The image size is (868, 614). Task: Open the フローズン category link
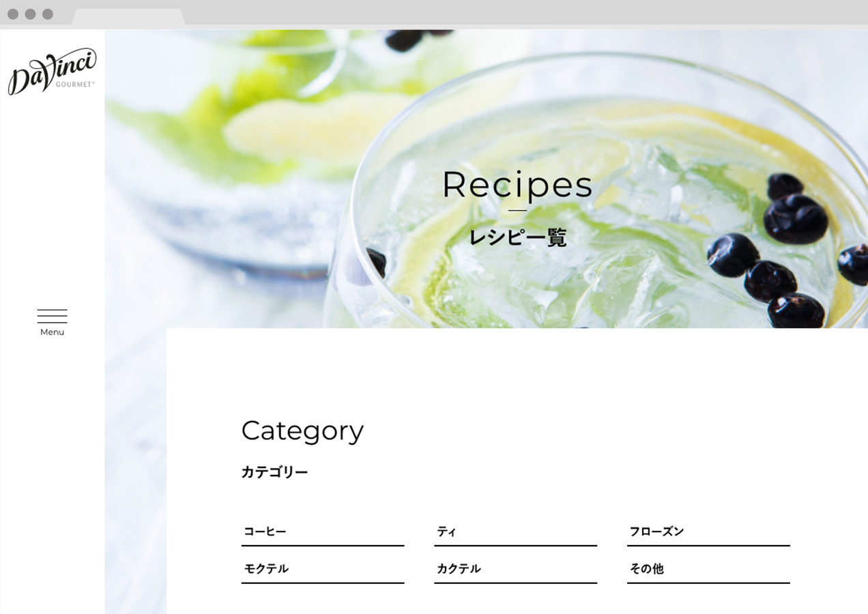708,532
